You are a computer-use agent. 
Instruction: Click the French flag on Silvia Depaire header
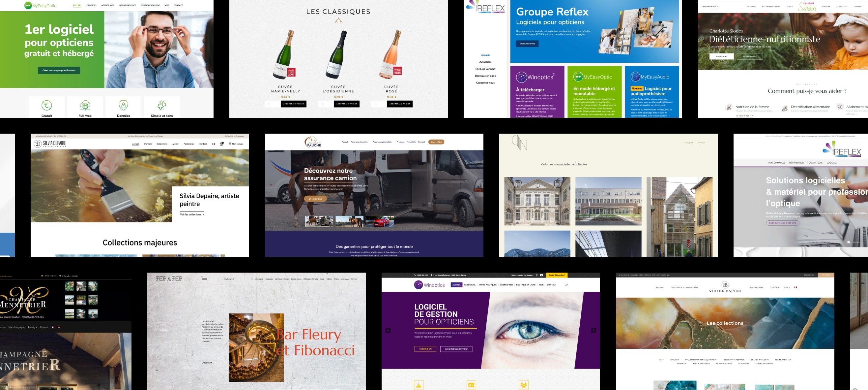click(213, 144)
